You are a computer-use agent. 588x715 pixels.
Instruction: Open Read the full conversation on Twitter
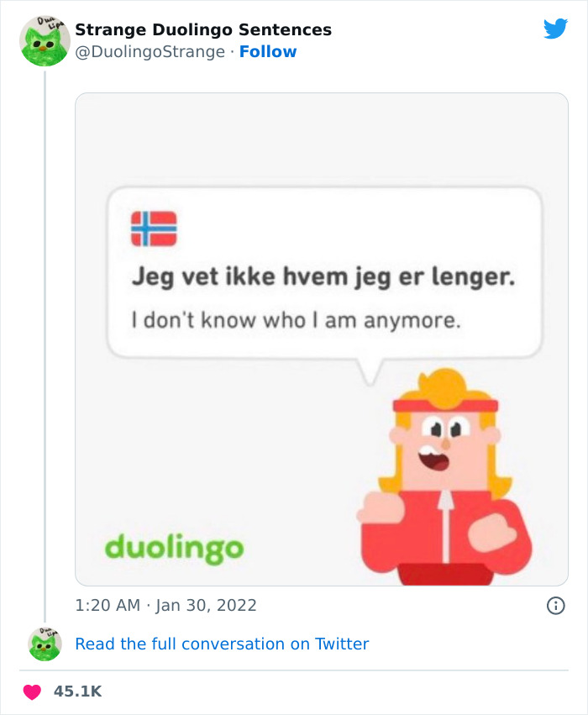(222, 644)
